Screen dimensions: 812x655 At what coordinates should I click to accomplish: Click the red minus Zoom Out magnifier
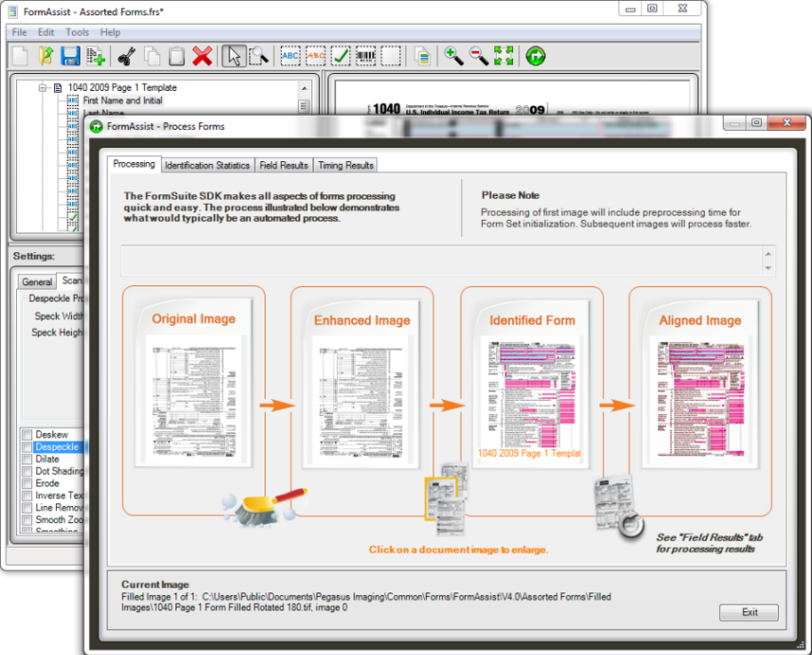pyautogui.click(x=478, y=56)
